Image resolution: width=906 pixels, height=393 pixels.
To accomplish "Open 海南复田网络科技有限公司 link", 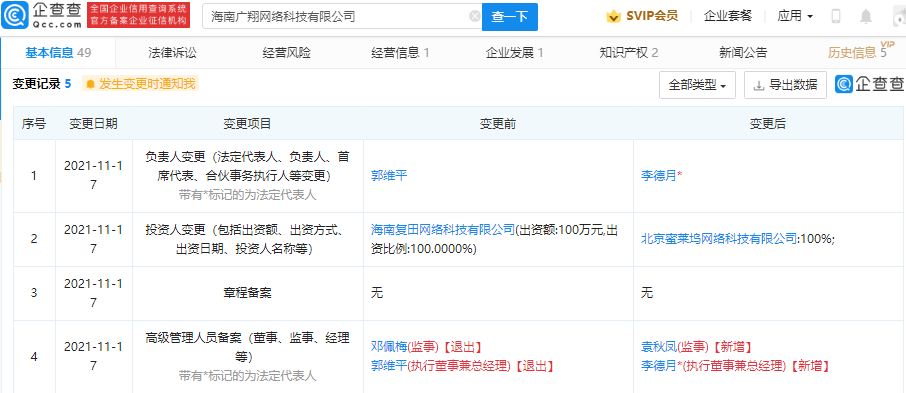I will [443, 230].
